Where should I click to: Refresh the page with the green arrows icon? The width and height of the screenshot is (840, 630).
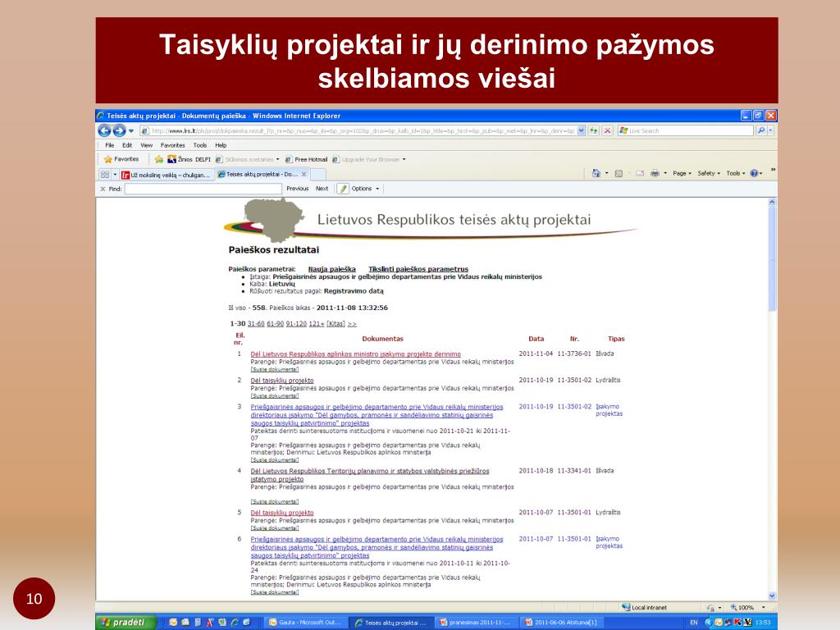pos(594,130)
